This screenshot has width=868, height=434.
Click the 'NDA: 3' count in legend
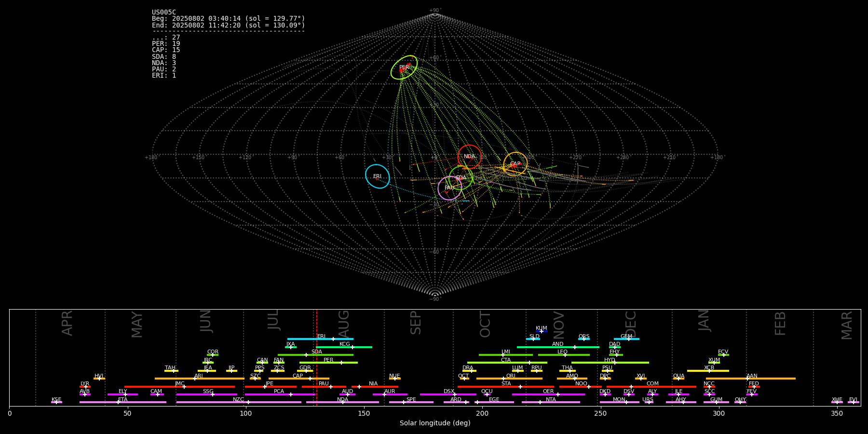click(x=164, y=63)
